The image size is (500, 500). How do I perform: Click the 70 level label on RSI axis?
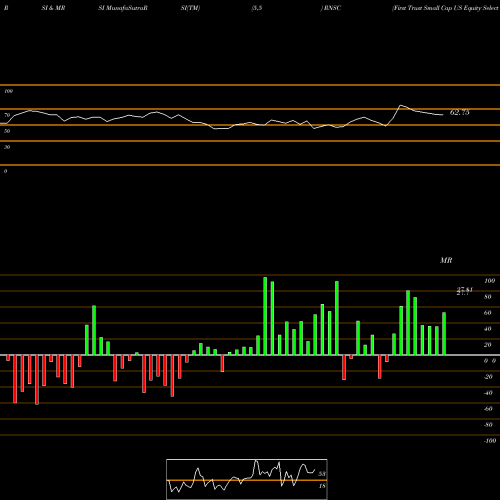pyautogui.click(x=7, y=115)
